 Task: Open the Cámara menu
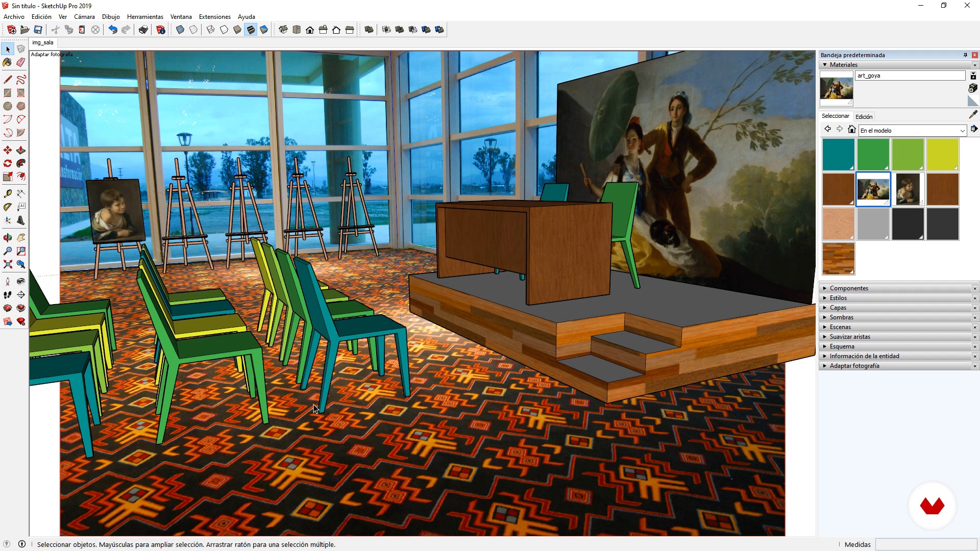(x=84, y=17)
